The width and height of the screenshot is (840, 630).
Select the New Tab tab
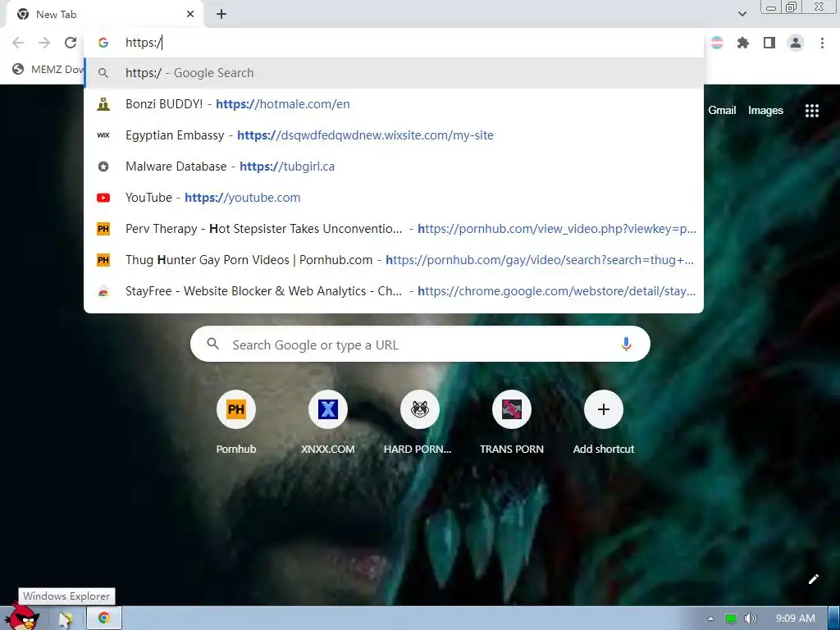(x=104, y=15)
